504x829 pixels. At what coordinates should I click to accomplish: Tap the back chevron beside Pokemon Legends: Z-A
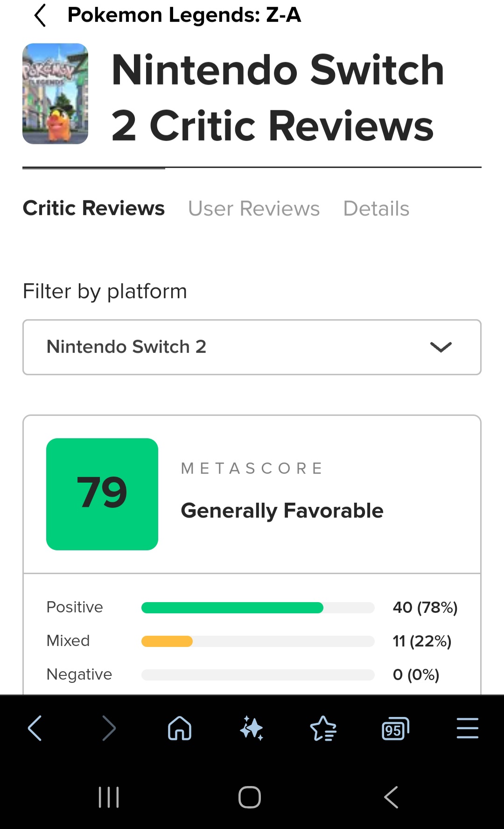point(40,15)
